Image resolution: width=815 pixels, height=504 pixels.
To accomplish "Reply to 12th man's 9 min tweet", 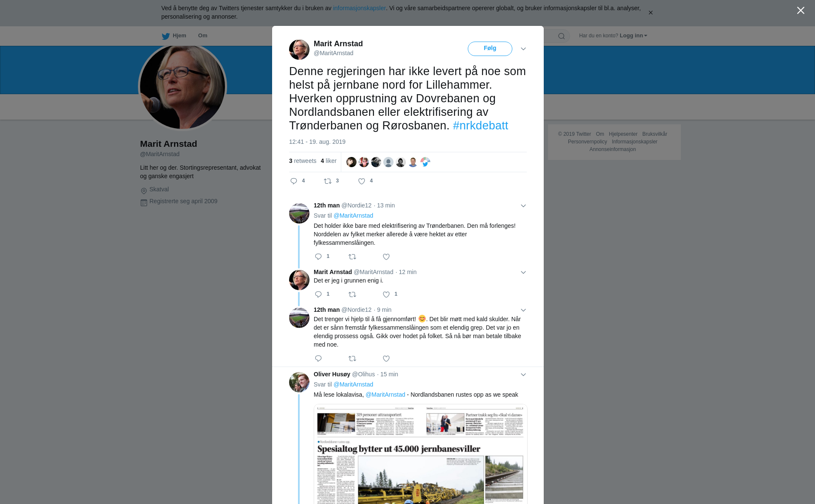I will [318, 358].
